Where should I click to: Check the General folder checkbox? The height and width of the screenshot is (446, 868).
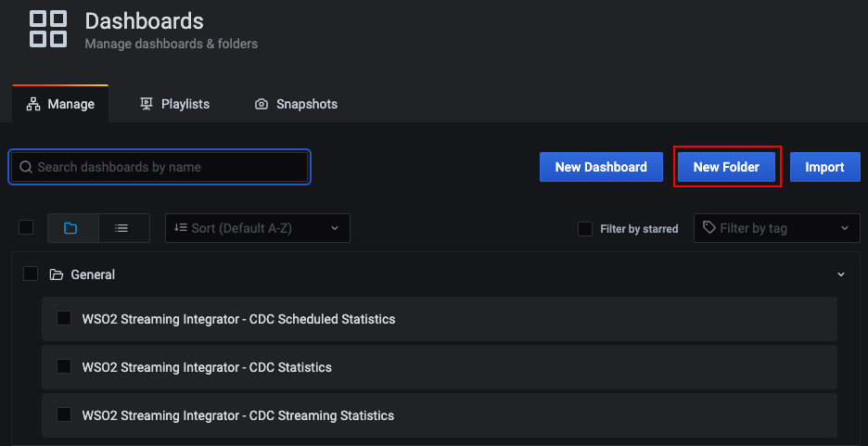pos(31,274)
